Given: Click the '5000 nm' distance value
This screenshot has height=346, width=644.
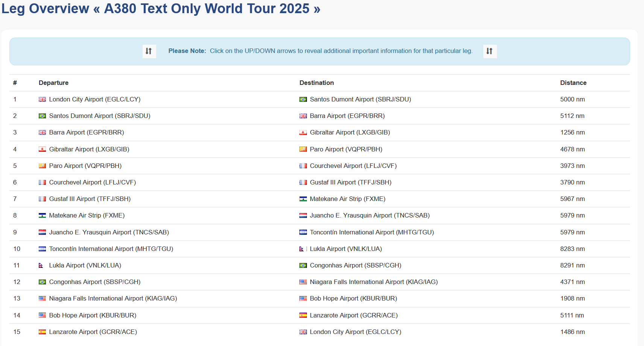Looking at the screenshot, I should tap(573, 100).
